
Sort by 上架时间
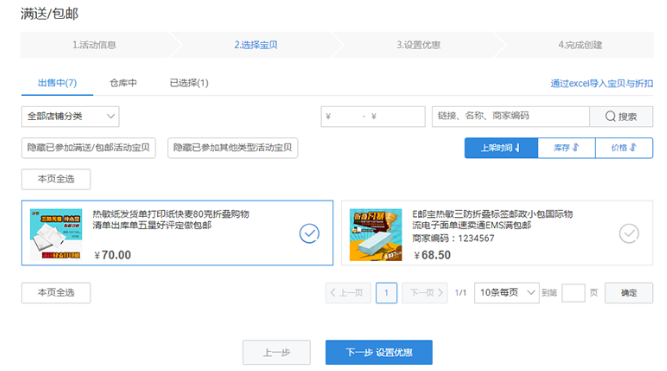(x=501, y=148)
